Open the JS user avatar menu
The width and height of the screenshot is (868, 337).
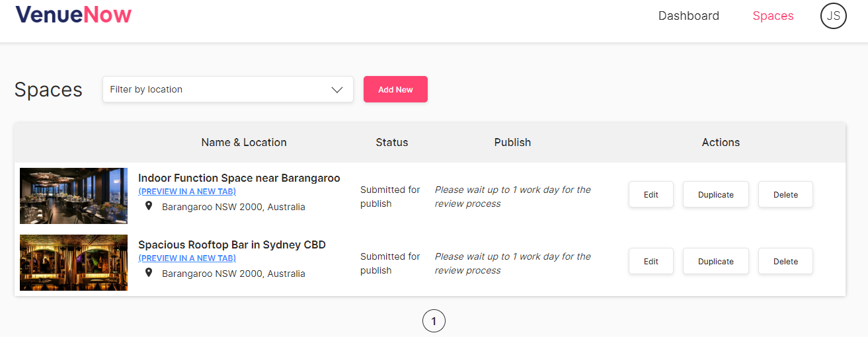tap(834, 16)
